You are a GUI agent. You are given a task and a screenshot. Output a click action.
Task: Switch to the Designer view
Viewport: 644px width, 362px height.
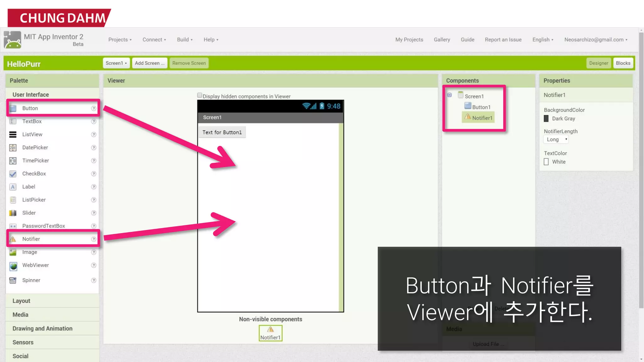tap(598, 63)
